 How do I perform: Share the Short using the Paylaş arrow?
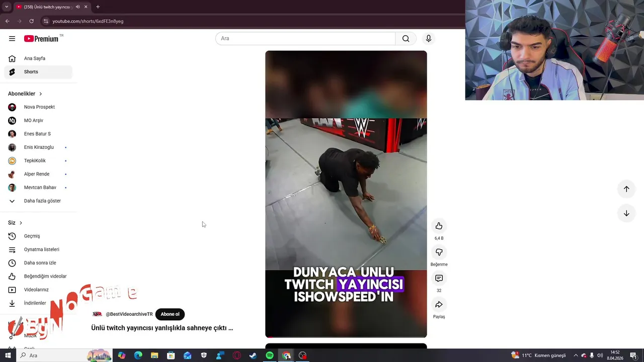pos(439,304)
